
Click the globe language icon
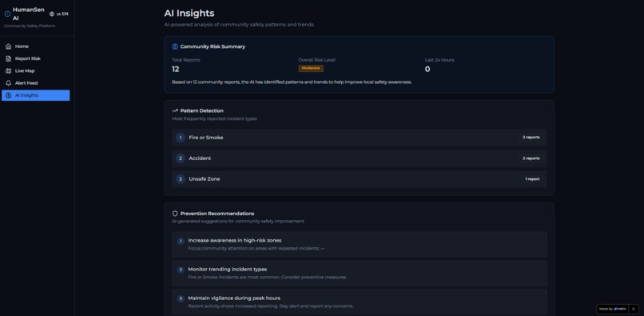(x=52, y=14)
